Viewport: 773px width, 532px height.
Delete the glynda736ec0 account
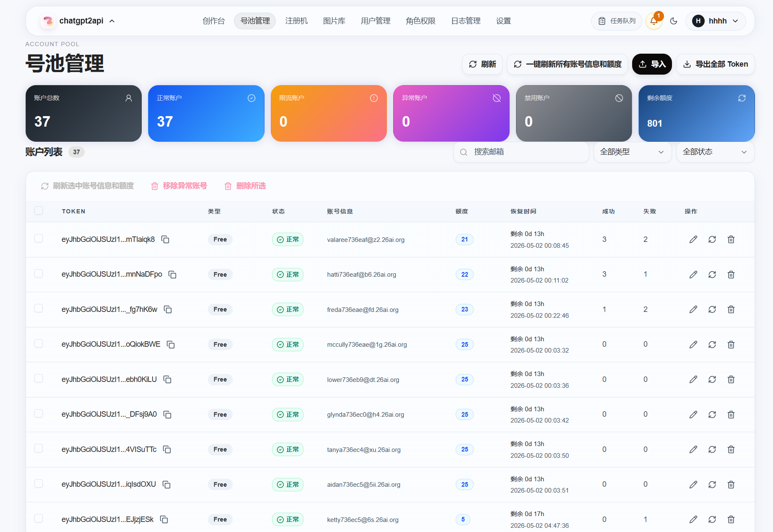(731, 415)
